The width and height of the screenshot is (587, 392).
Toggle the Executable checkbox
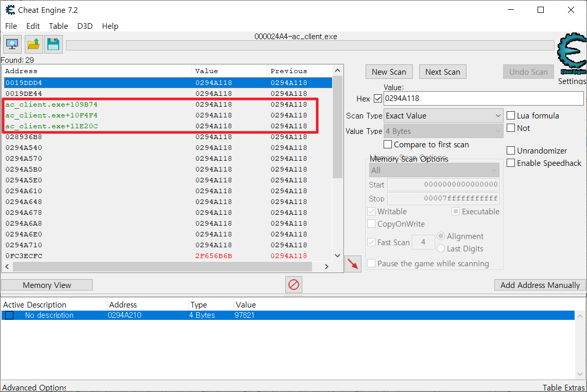(456, 211)
